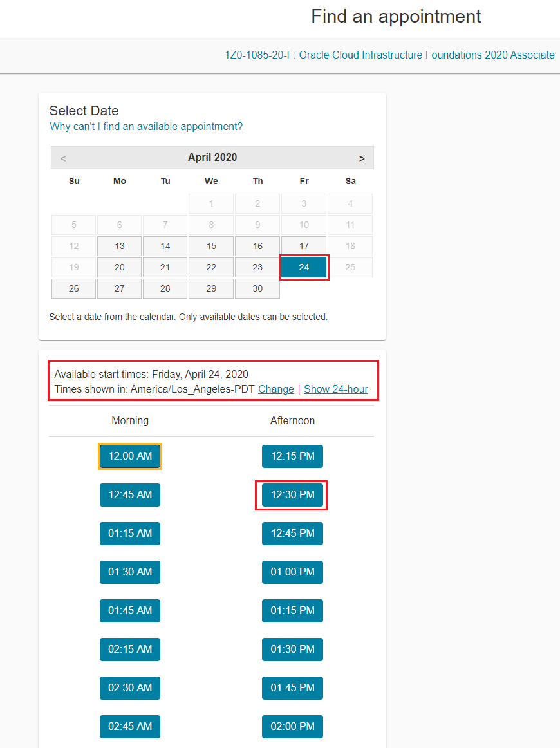Select the 02:00 PM start time

coord(292,726)
